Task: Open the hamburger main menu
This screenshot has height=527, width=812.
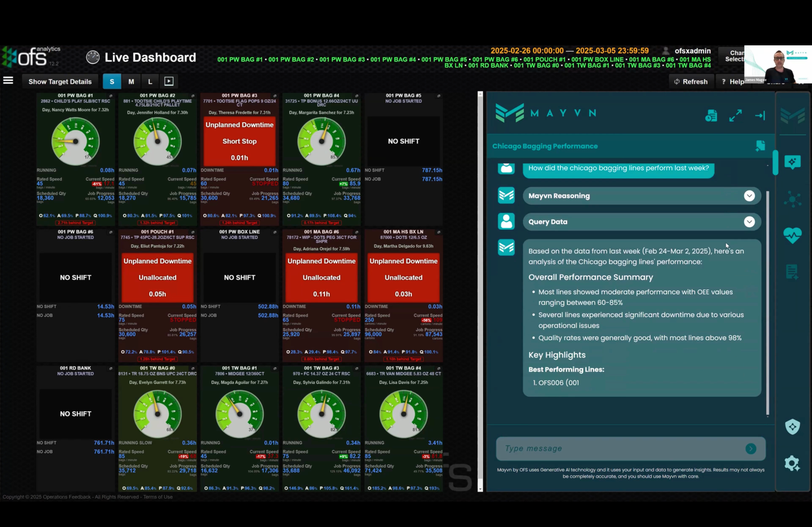Action: coord(8,81)
